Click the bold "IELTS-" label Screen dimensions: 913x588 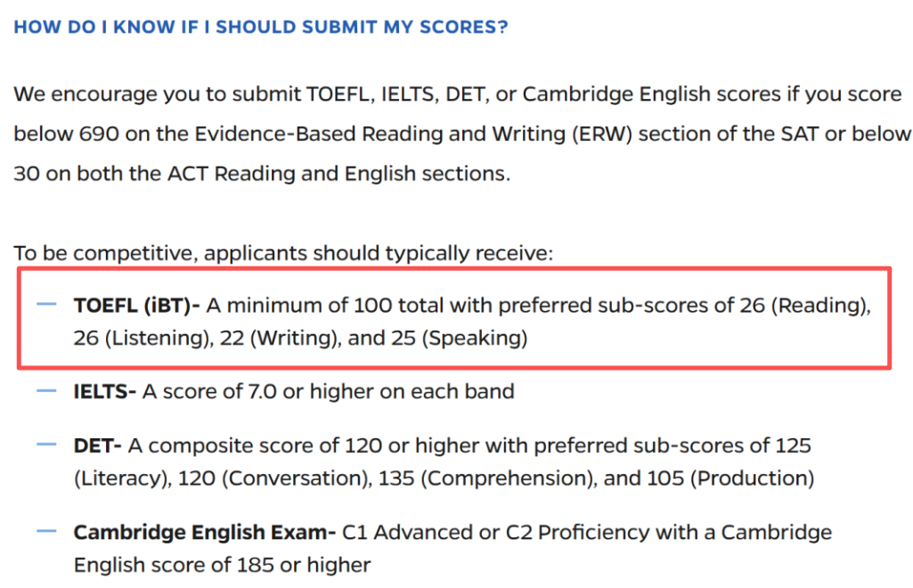105,391
